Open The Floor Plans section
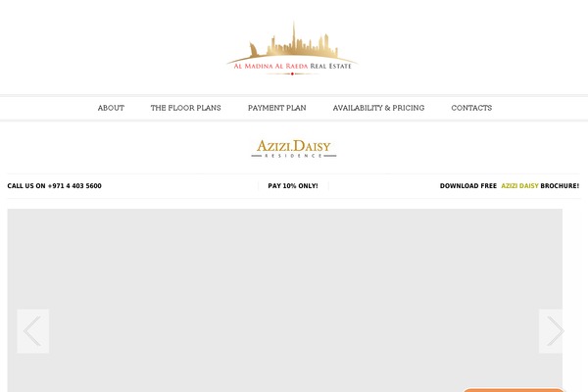The image size is (588, 392). [185, 108]
